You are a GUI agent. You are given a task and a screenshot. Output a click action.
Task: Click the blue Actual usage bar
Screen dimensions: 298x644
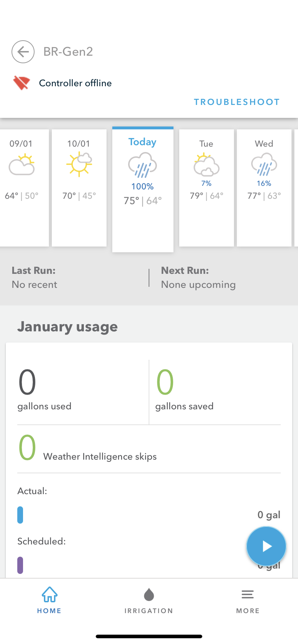click(x=20, y=515)
